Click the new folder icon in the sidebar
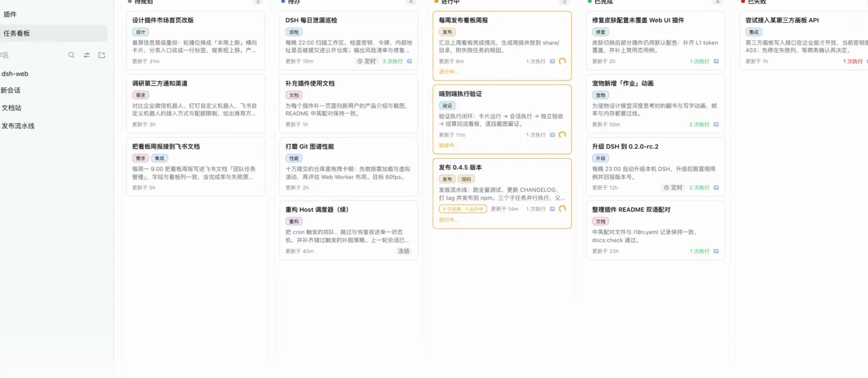Screen dimensions: 868x378 (x=101, y=55)
